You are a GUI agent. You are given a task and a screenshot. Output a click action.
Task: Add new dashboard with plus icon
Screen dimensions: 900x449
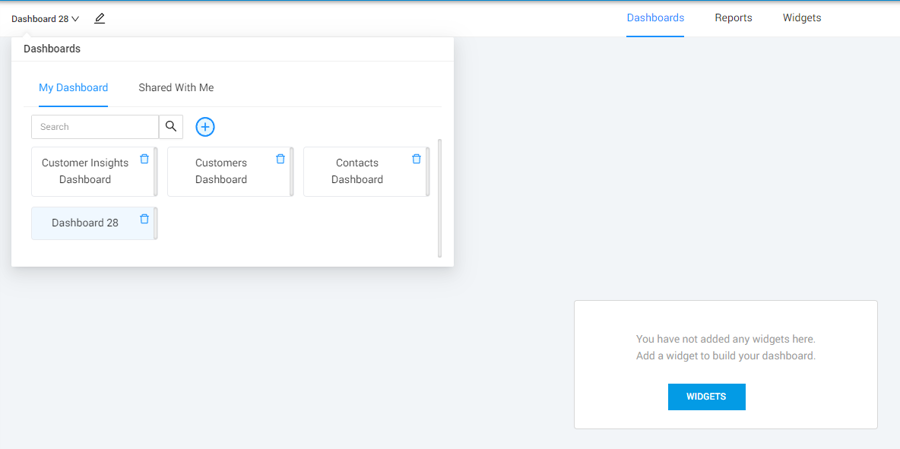pos(205,127)
